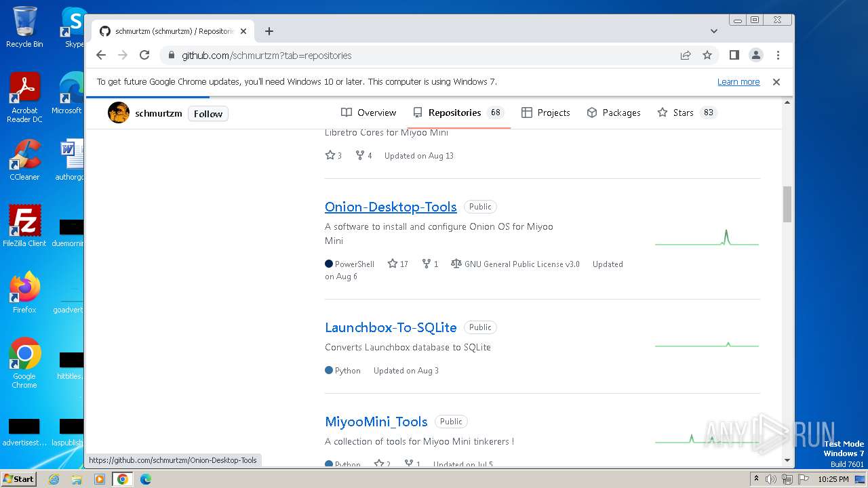The image size is (868, 488).
Task: Click PowerShell language label
Action: point(354,264)
